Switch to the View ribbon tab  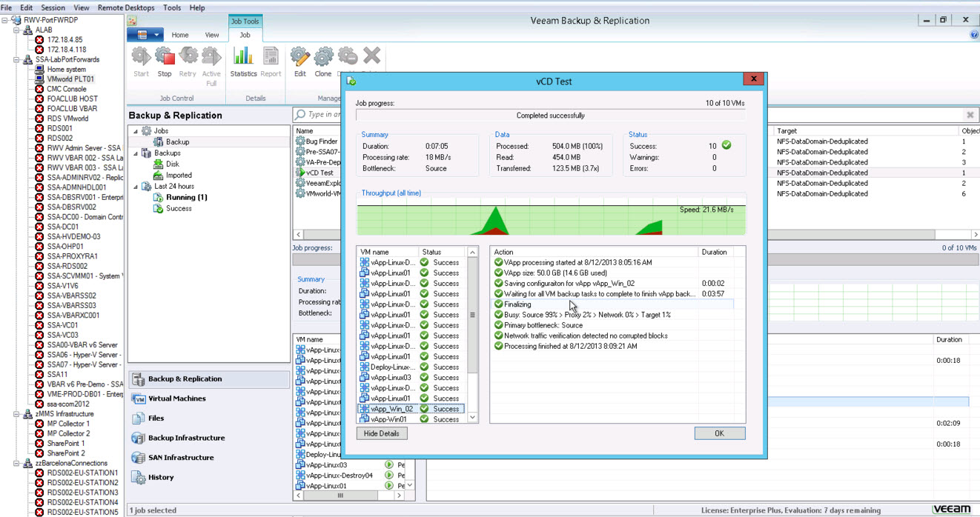(212, 35)
